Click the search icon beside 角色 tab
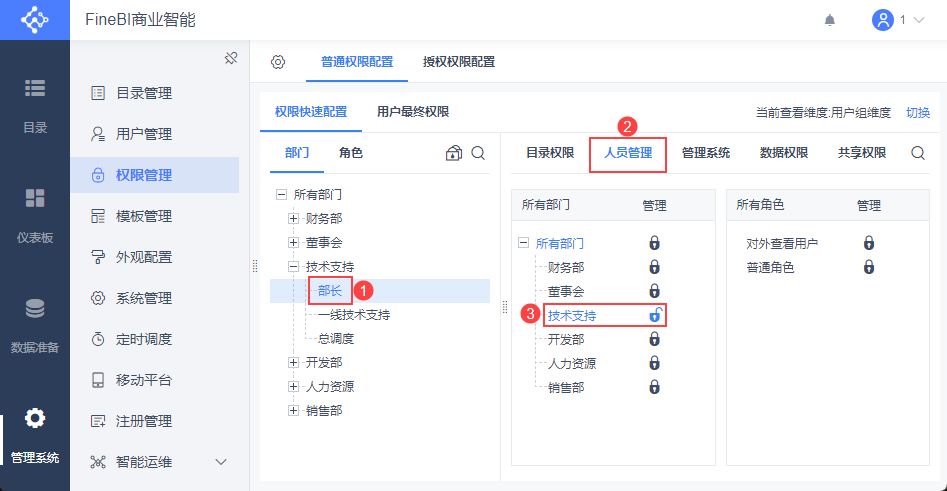This screenshot has height=491, width=947. [x=478, y=153]
